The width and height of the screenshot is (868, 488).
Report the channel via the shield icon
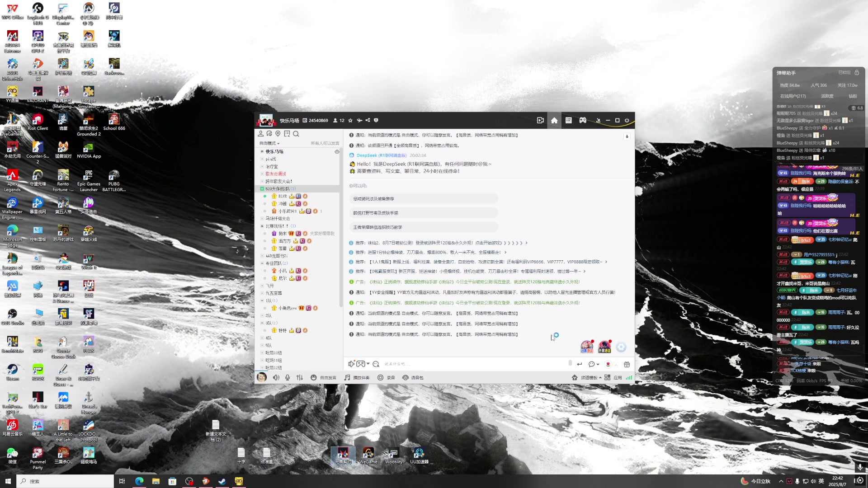pos(376,120)
